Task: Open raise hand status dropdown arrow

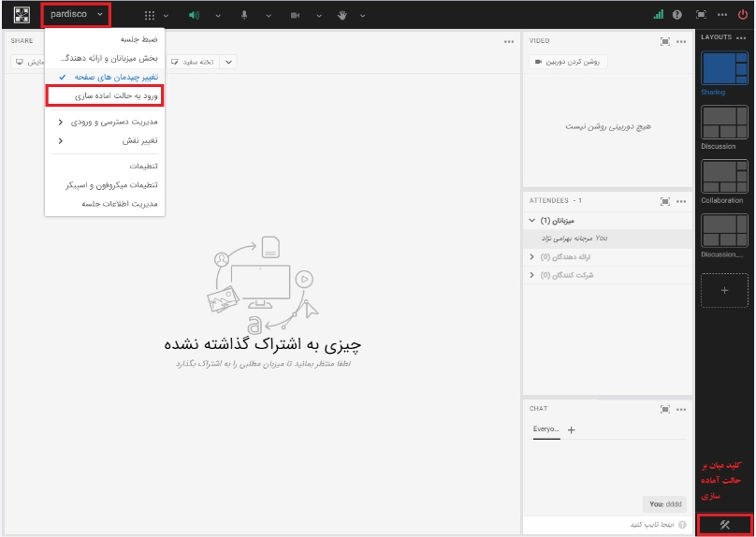Action: click(363, 15)
